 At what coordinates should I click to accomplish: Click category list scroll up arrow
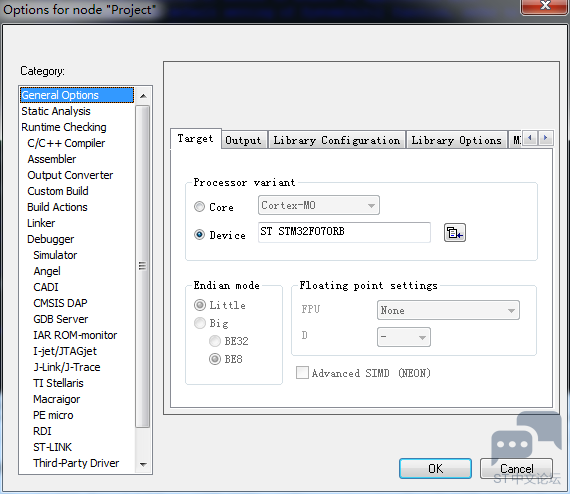point(143,96)
